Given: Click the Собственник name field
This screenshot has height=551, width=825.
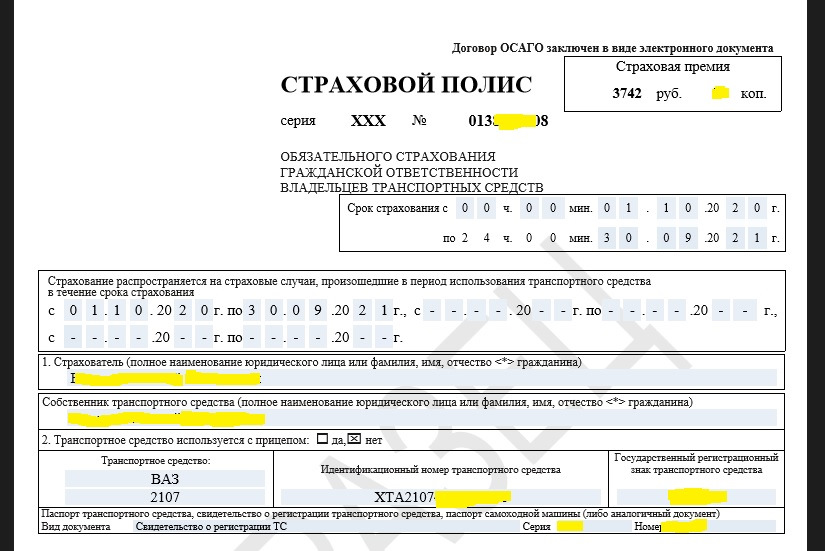Looking at the screenshot, I should (x=423, y=418).
